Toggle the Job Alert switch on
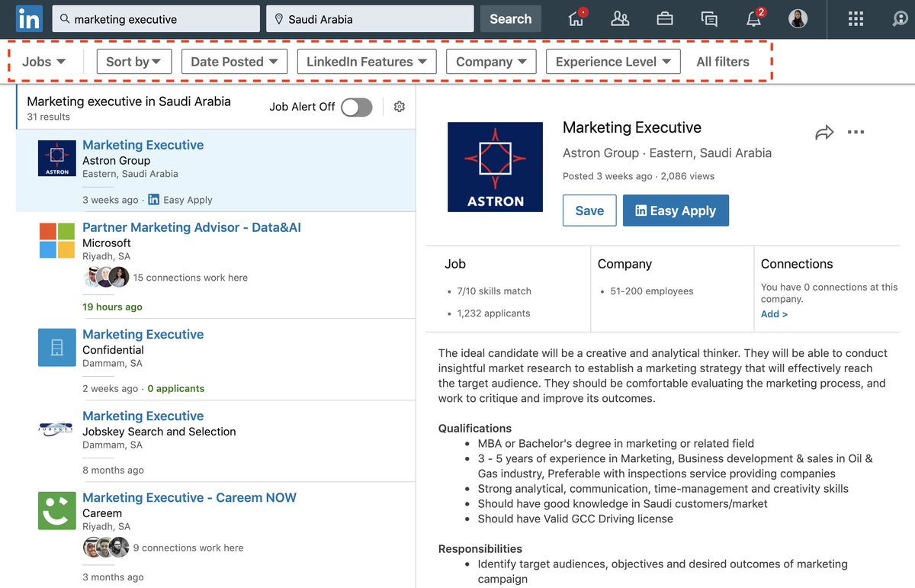 (x=356, y=107)
